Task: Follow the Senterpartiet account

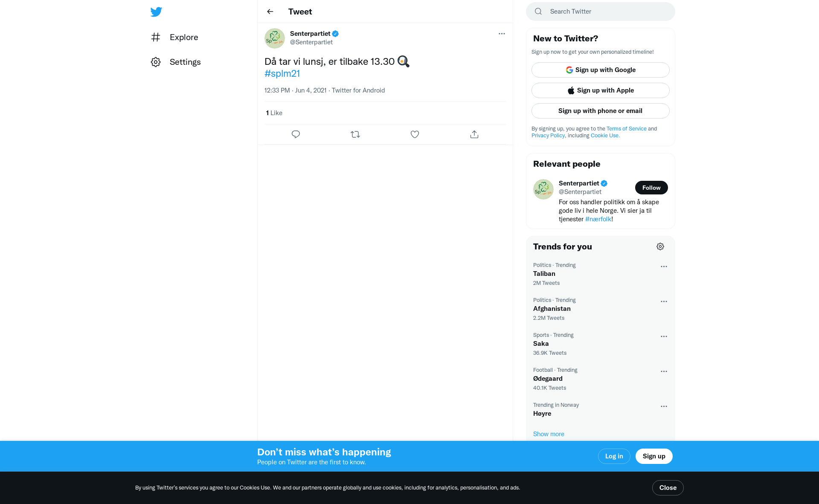Action: pyautogui.click(x=651, y=188)
